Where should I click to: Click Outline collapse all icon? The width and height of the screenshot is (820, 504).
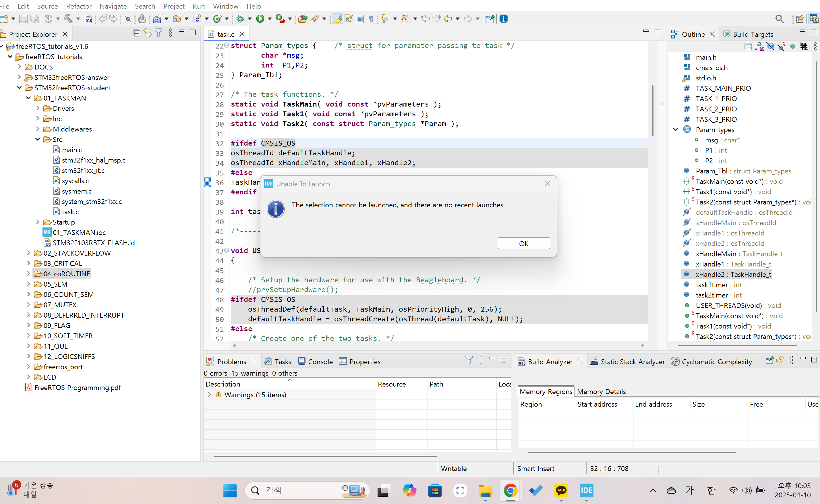(748, 46)
